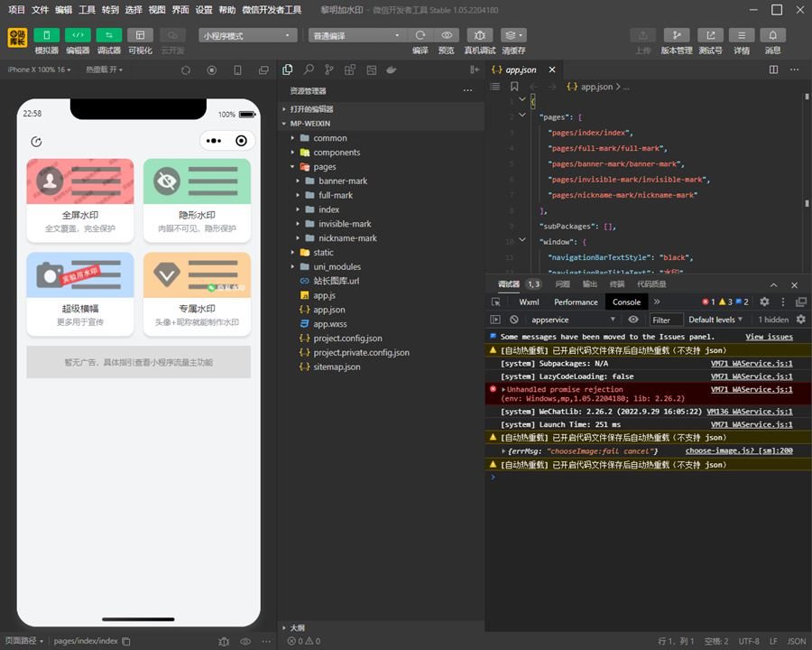
Task: Toggle the editor (编辑器) panel button
Action: [78, 35]
